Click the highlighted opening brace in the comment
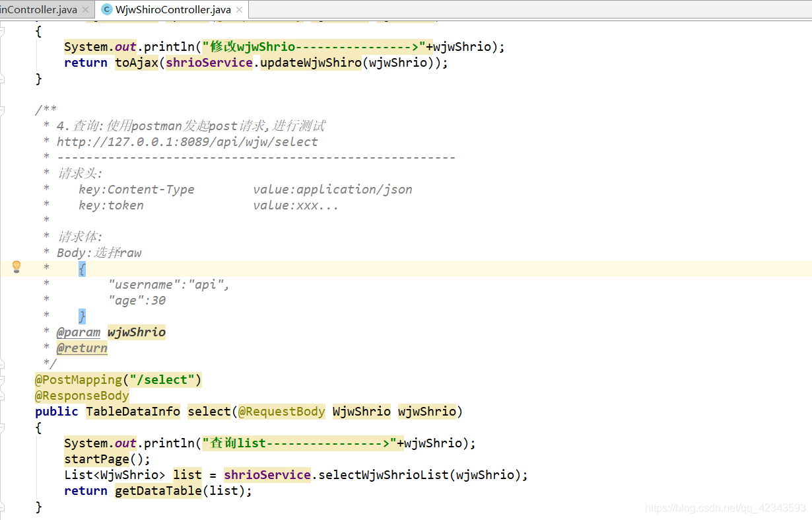 pyautogui.click(x=82, y=269)
